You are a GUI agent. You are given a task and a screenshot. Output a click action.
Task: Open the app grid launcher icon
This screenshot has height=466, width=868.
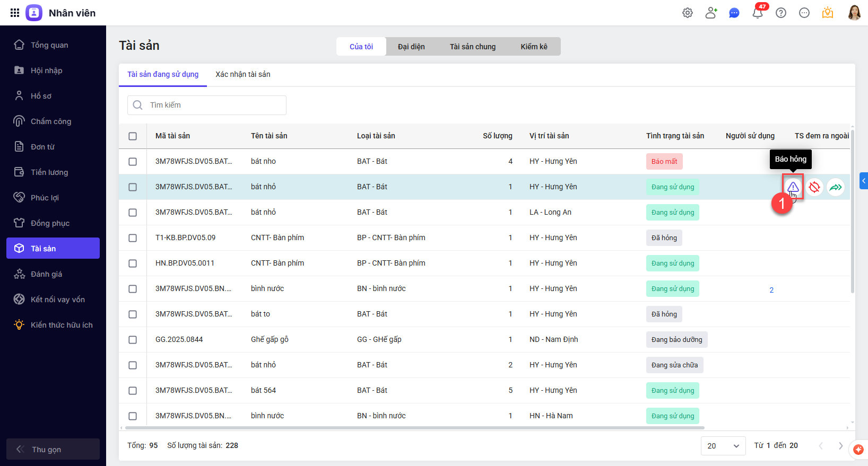[15, 13]
